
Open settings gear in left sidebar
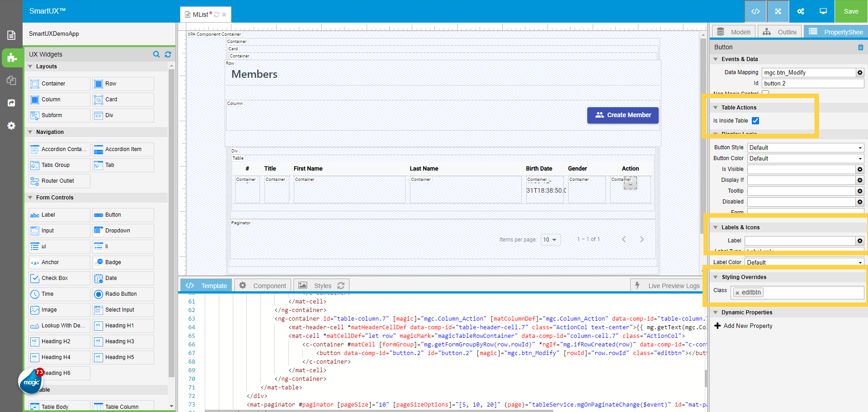(x=12, y=126)
